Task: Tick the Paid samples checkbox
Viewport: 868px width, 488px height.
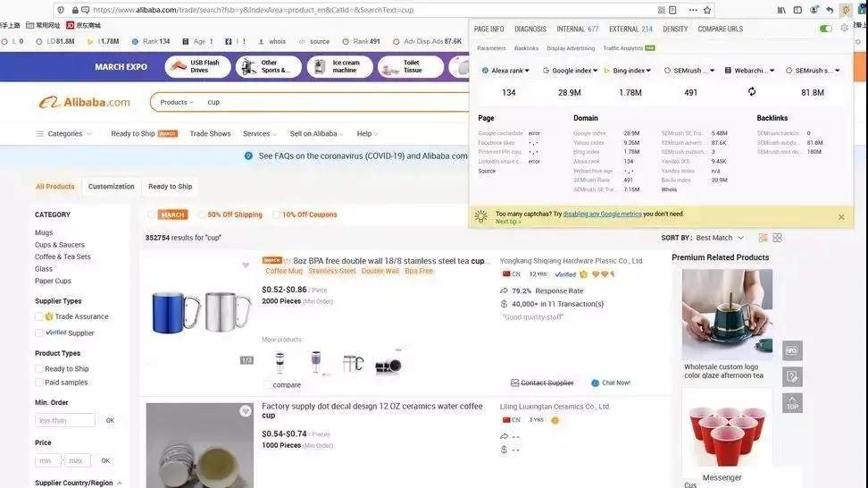Action: (x=39, y=383)
